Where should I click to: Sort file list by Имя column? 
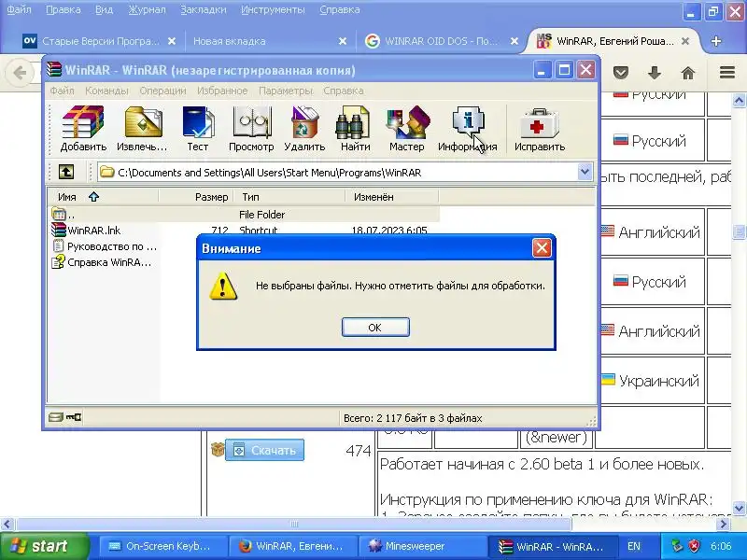coord(103,197)
